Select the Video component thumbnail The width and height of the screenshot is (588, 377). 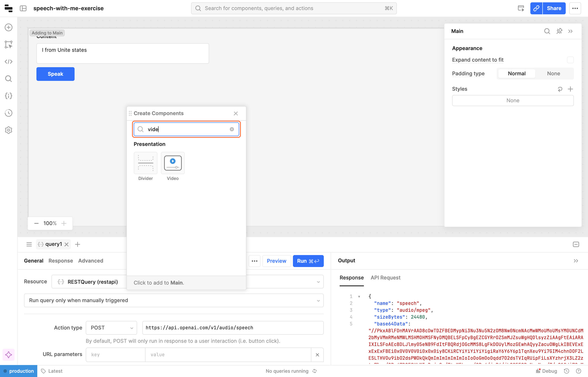(172, 163)
